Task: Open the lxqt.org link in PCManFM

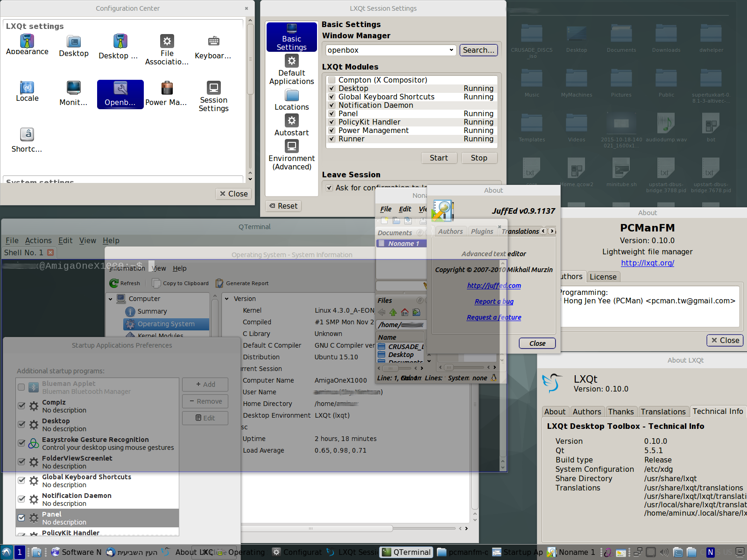Action: [x=647, y=263]
